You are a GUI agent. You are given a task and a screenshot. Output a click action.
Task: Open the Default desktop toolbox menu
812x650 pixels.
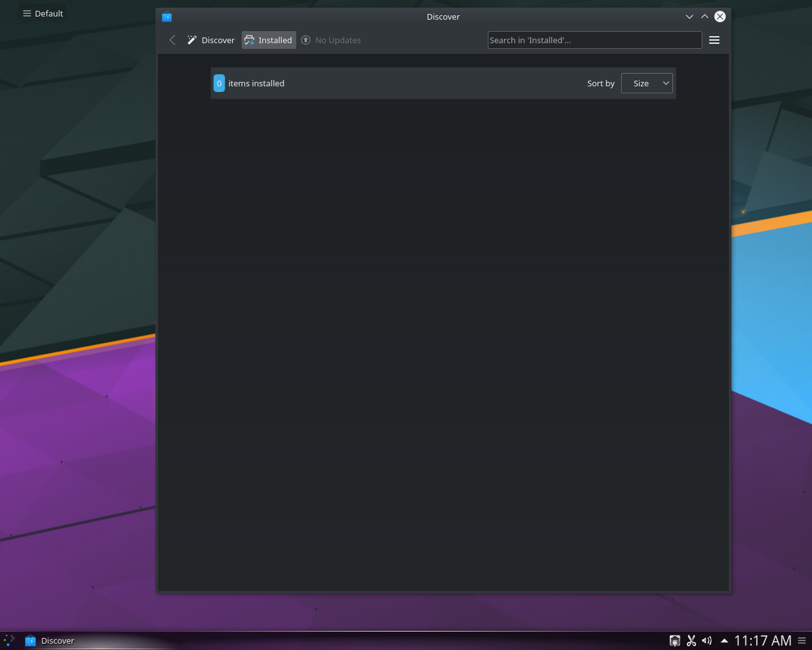(43, 13)
